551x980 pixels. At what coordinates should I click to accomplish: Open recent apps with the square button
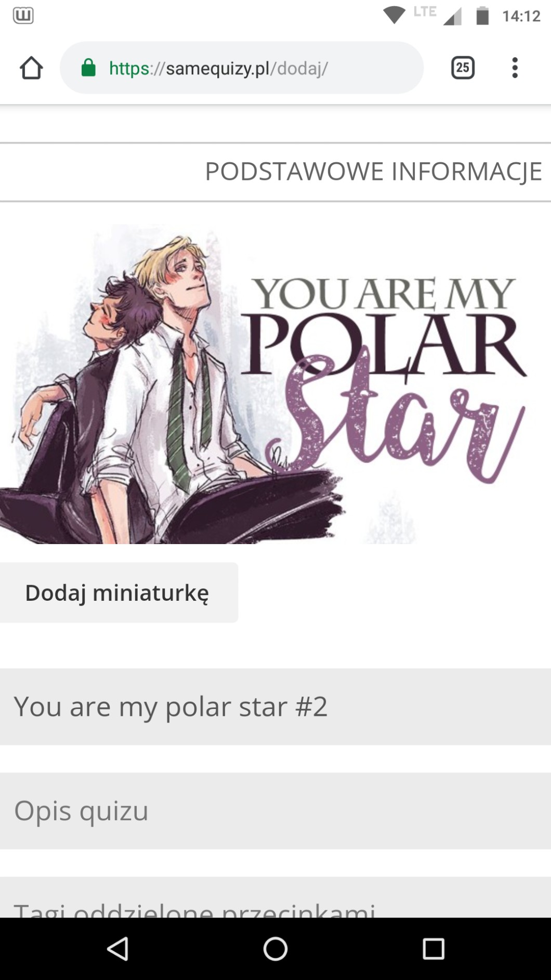click(x=434, y=949)
